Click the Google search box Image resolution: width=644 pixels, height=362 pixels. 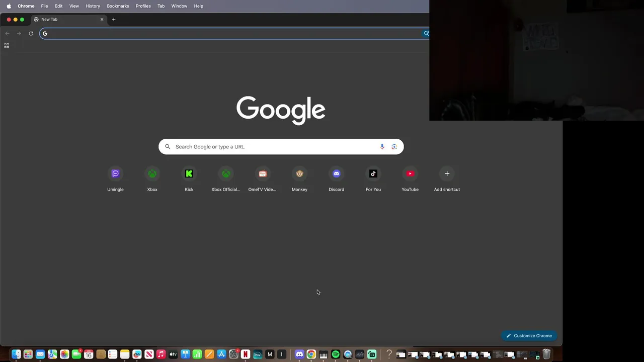[x=281, y=146]
